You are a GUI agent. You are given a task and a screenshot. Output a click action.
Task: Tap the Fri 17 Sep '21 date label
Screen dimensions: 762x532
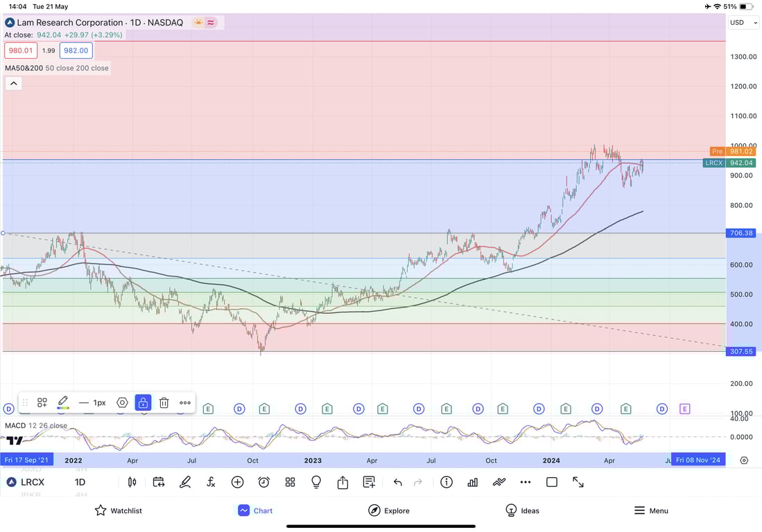point(27,460)
